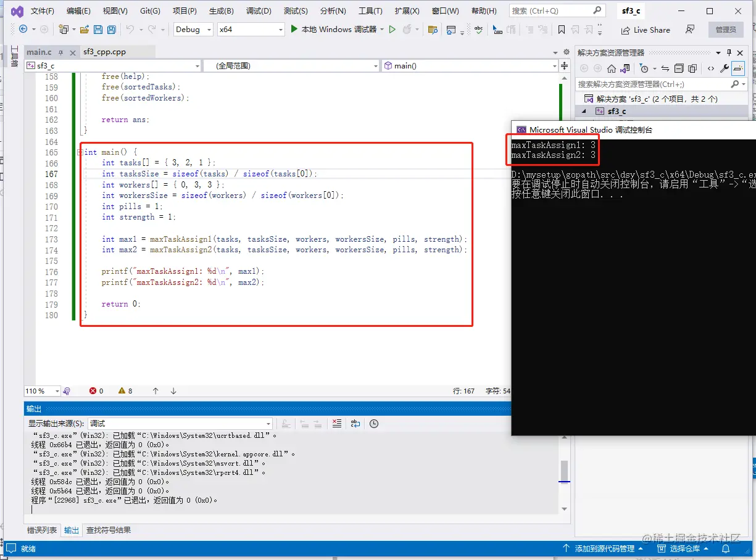Click the Solution Explorer home icon

point(611,68)
